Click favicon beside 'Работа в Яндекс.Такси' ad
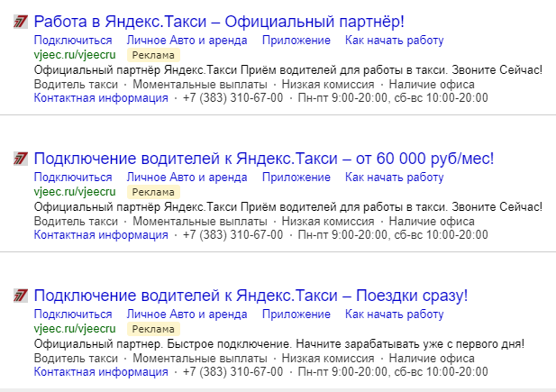556x392 pixels. pos(21,22)
